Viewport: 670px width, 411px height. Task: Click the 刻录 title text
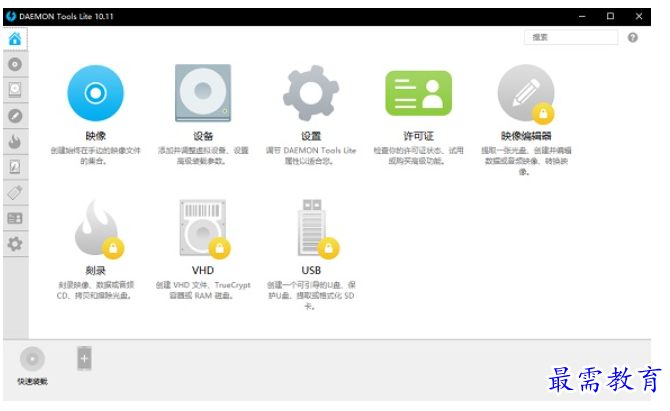95,270
